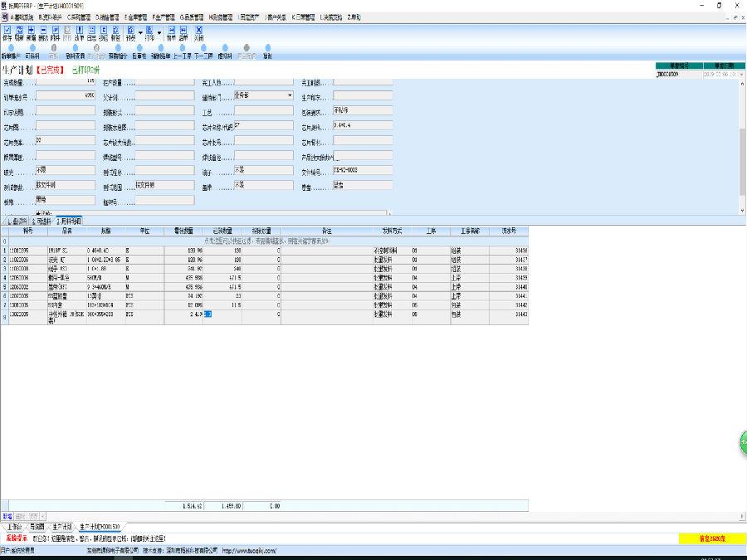Viewport: 747px width, 560px height.
Task: Click the red 【已完成】 status label
Action: tap(50, 70)
